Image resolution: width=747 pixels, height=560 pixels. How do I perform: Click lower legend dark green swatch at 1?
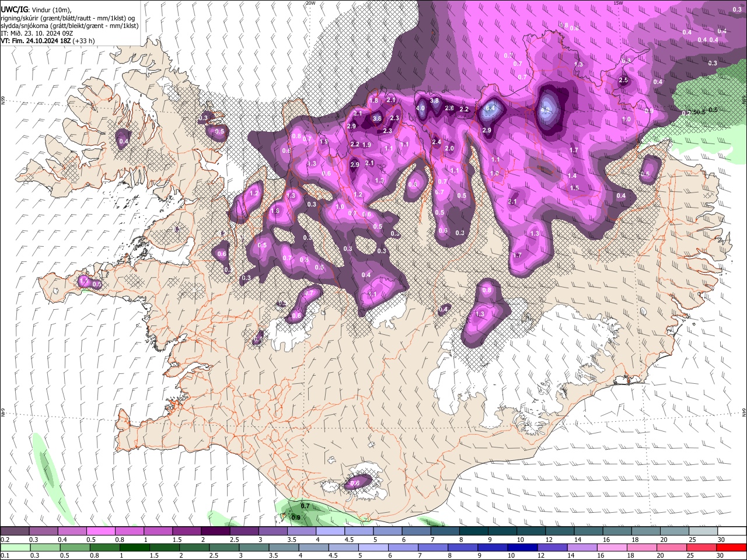coord(134,547)
